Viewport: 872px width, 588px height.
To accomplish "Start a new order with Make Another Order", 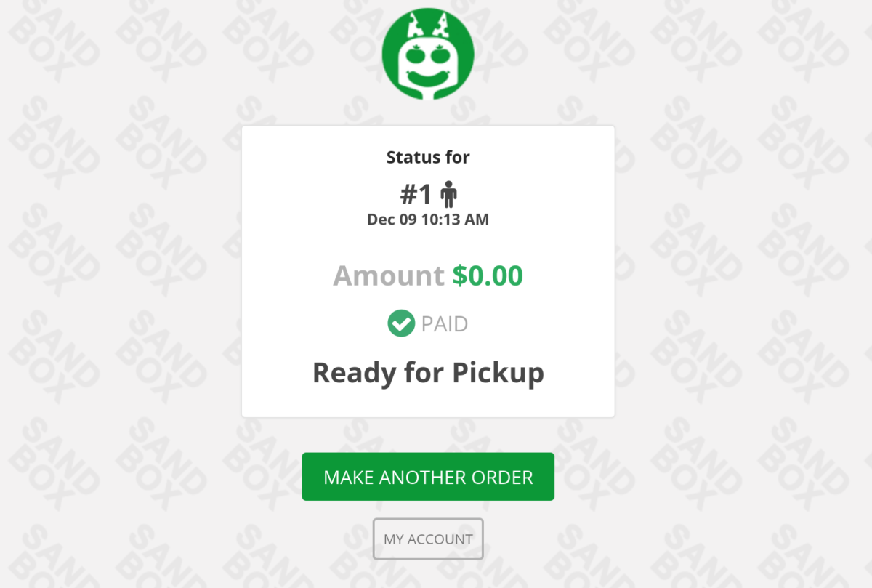I will [x=428, y=477].
